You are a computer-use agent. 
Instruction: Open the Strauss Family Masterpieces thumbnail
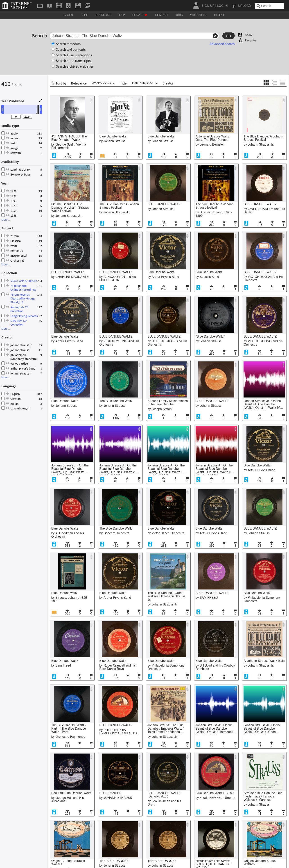click(x=168, y=380)
